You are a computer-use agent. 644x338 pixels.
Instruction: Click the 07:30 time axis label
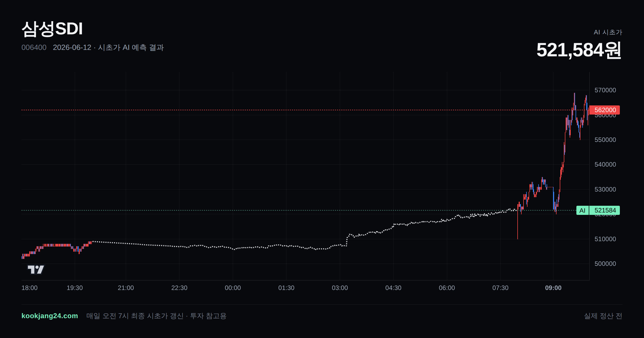click(x=500, y=288)
